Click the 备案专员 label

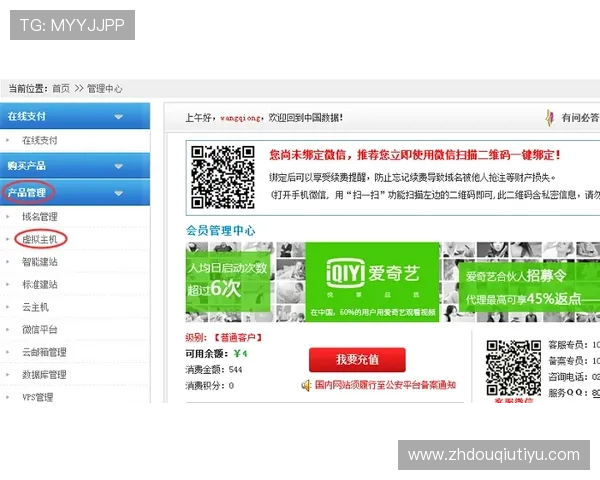point(566,361)
